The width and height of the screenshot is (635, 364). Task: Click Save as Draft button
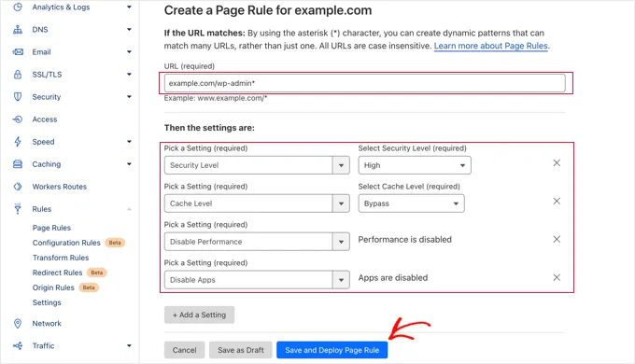pyautogui.click(x=241, y=350)
